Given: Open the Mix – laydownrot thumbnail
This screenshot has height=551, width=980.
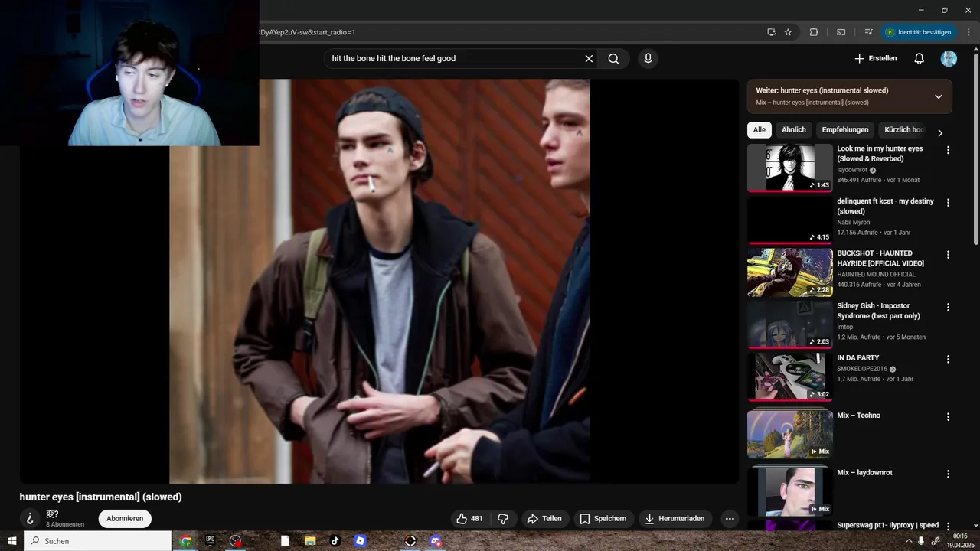Looking at the screenshot, I should [789, 491].
